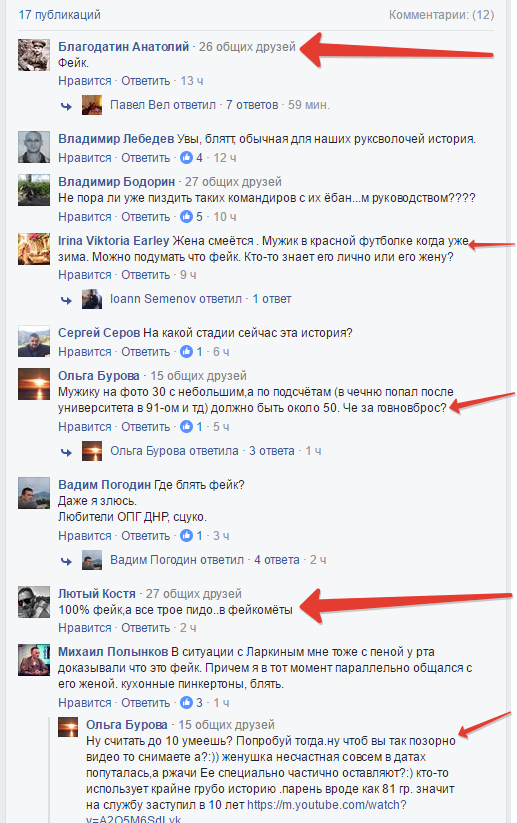Toggle Нравится on Лютый Костя's comment
This screenshot has width=517, height=823.
coord(85,628)
